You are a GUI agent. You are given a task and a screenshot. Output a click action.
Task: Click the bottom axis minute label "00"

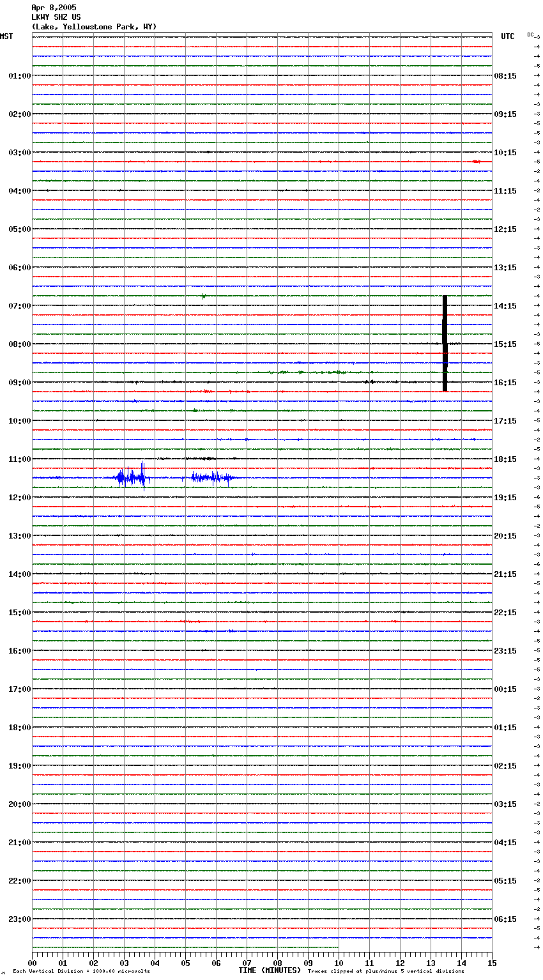tap(32, 963)
